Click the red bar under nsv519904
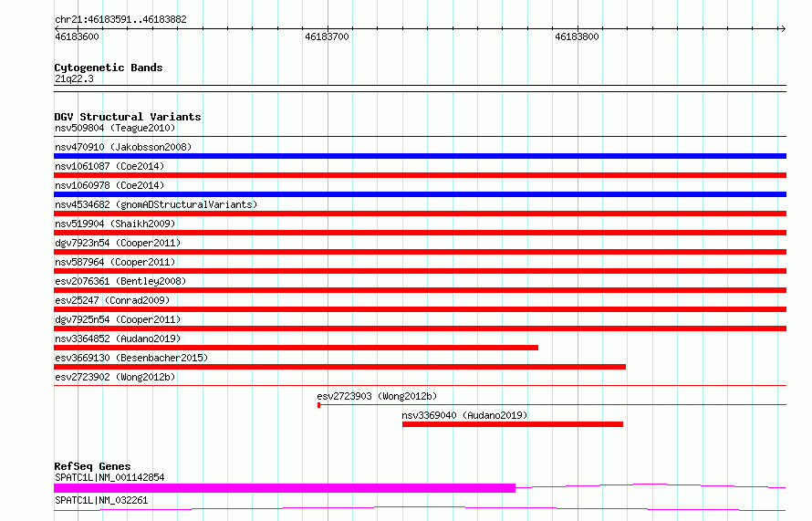 420,233
